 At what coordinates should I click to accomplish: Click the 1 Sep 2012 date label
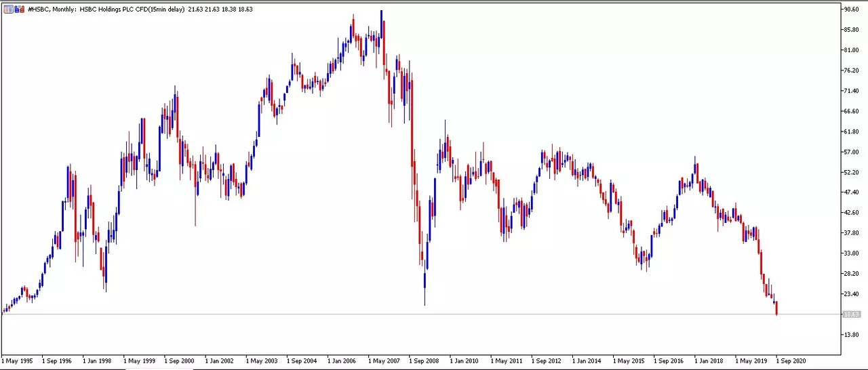(x=547, y=361)
